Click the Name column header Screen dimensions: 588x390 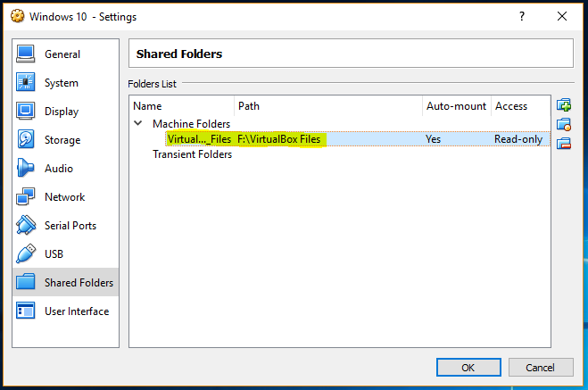182,106
